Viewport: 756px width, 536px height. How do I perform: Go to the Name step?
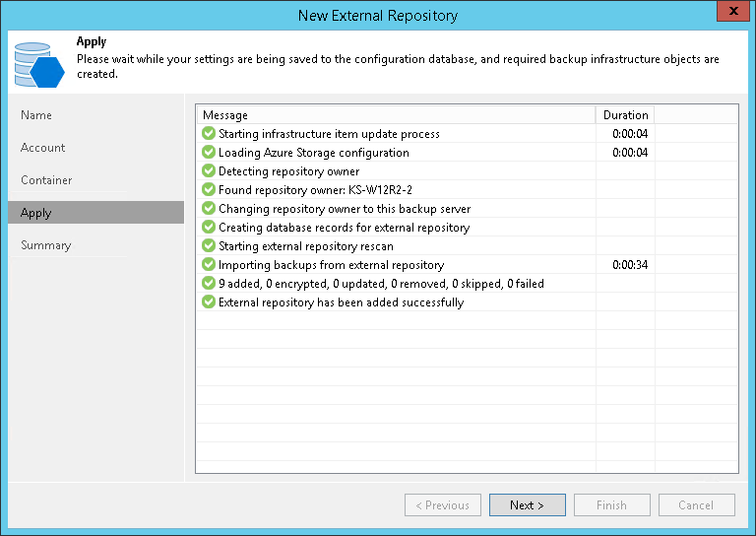(x=36, y=115)
